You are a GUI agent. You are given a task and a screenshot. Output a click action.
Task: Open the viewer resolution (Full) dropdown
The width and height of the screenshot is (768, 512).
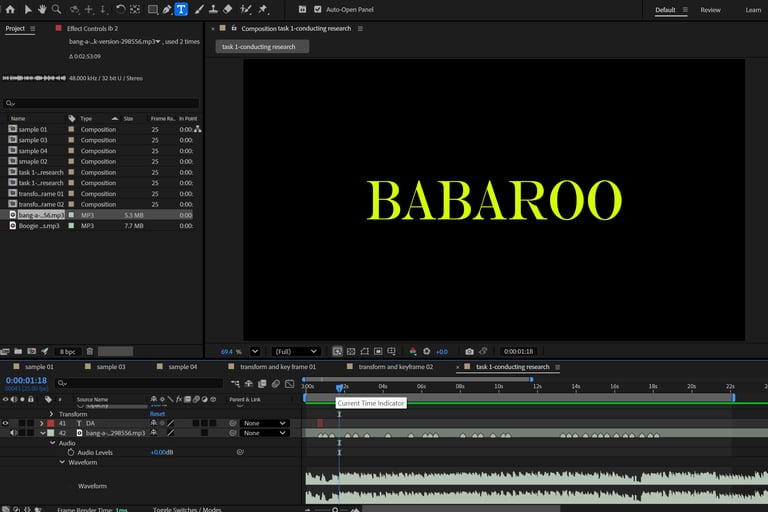click(x=296, y=352)
